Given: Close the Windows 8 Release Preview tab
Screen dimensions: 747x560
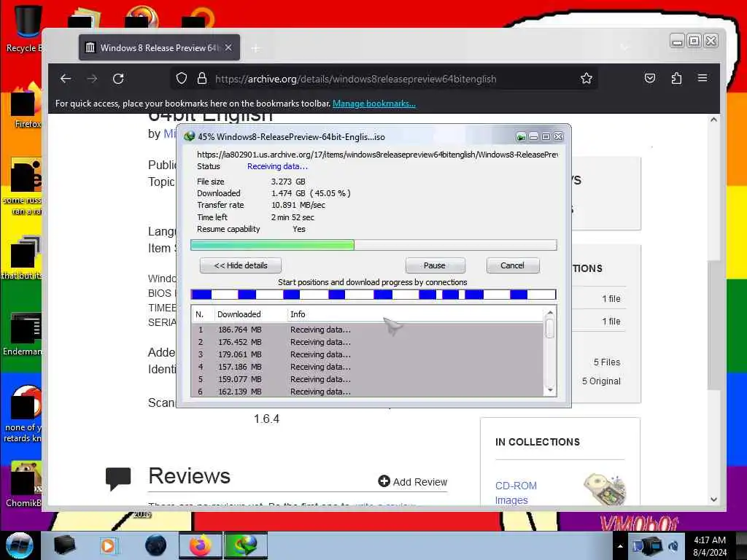Looking at the screenshot, I should (x=228, y=47).
